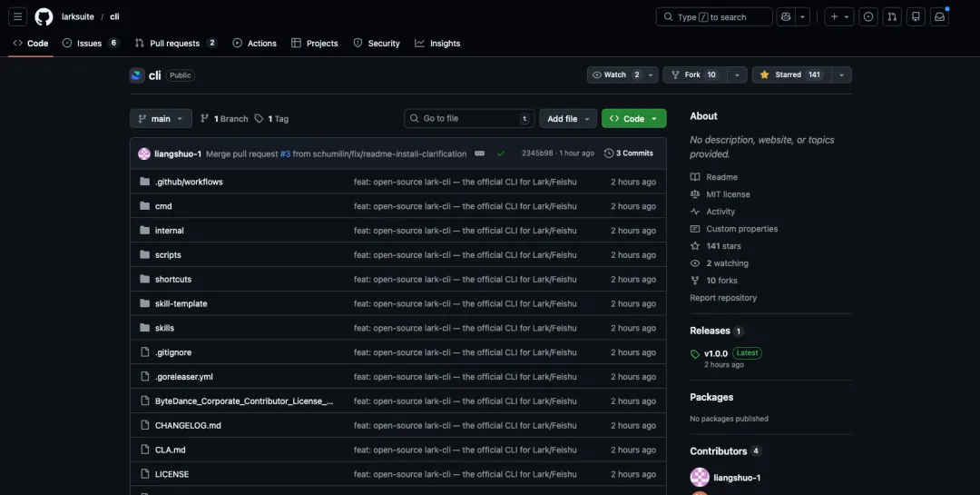
Task: View the MIT license link
Action: (x=720, y=194)
